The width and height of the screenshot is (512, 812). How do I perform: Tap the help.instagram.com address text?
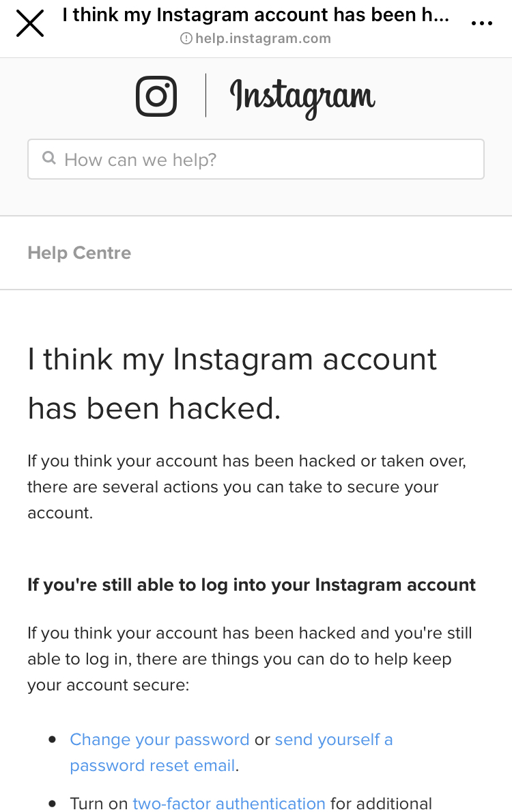[x=263, y=39]
